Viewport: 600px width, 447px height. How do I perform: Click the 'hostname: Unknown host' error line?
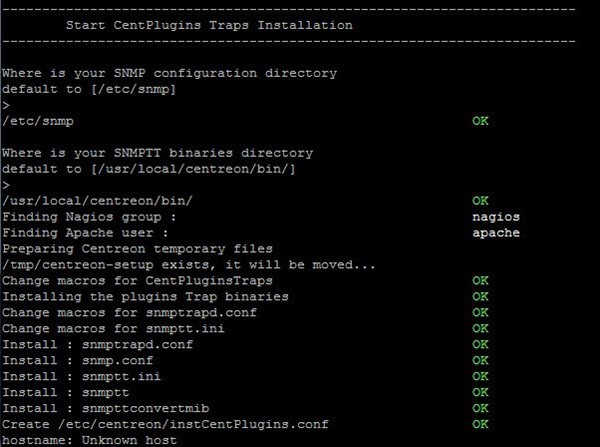point(90,440)
